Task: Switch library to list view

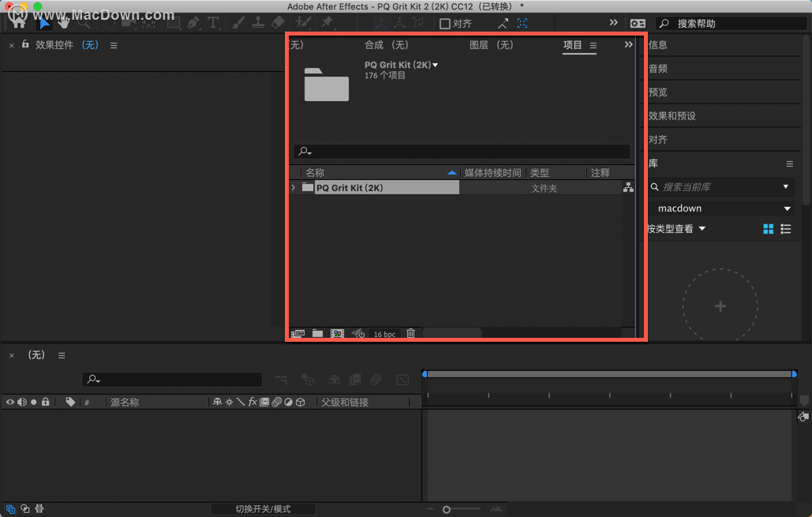Action: click(786, 228)
